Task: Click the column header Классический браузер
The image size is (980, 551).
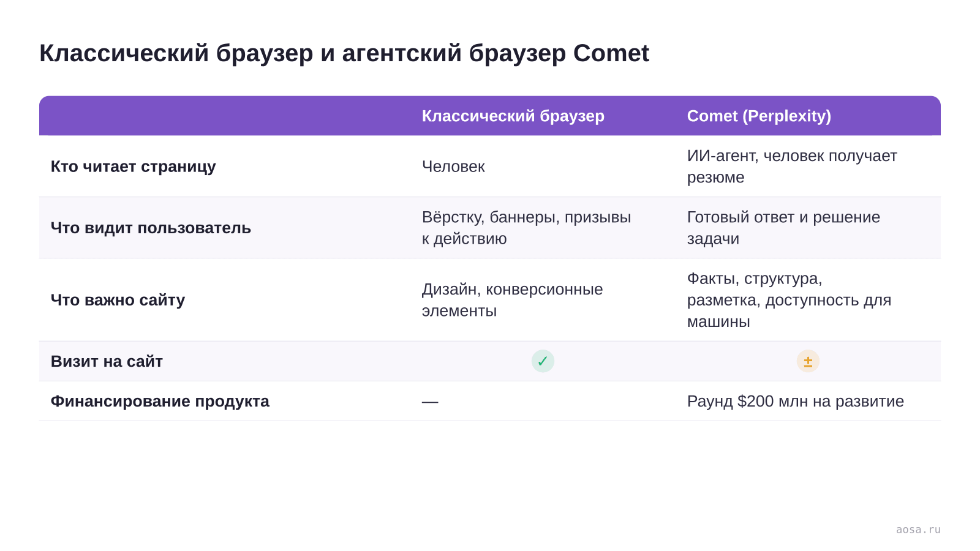Action: click(x=513, y=116)
